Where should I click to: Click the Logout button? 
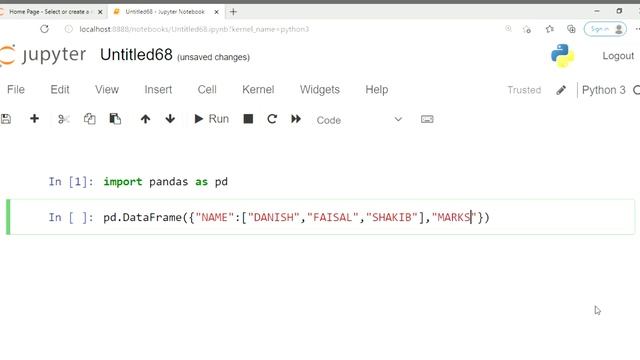tap(618, 56)
